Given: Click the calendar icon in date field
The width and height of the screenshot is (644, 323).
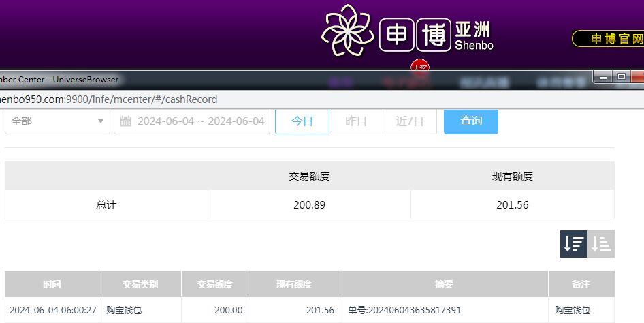Looking at the screenshot, I should tap(125, 121).
